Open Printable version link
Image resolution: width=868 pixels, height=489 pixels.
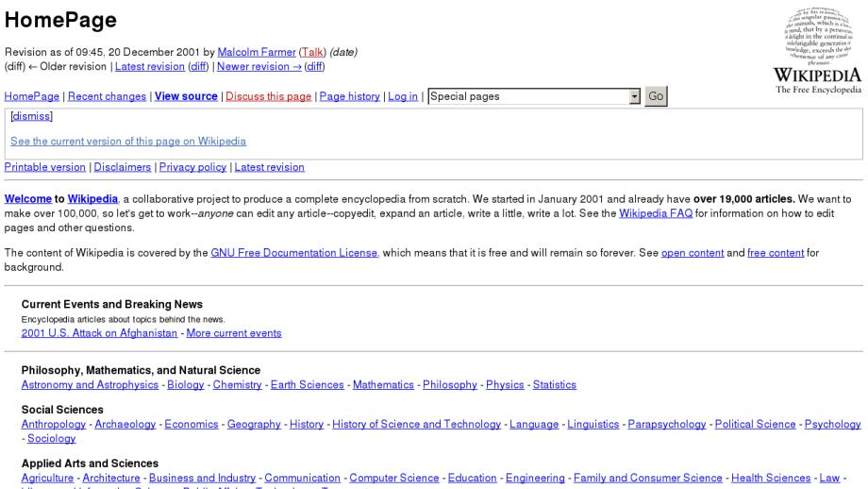(x=45, y=167)
